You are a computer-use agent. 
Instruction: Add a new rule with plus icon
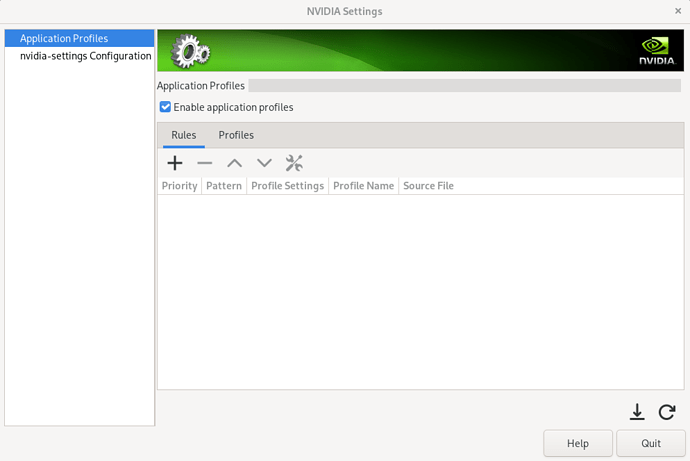(x=175, y=163)
